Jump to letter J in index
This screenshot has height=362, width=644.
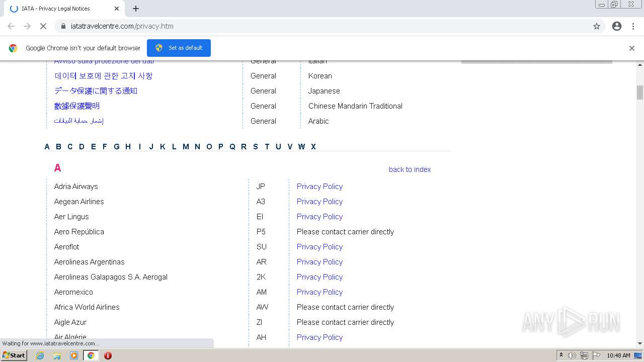click(151, 147)
